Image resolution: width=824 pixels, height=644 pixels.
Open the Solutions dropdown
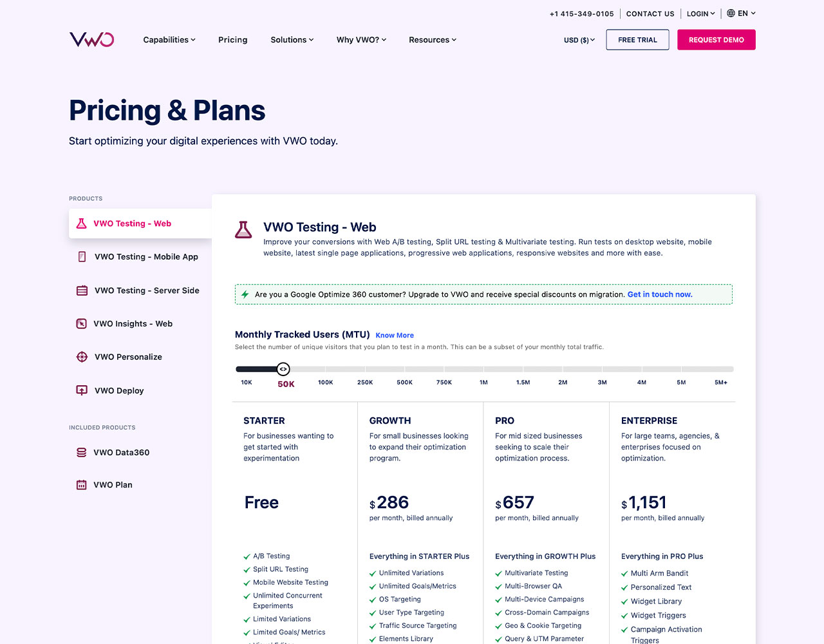click(x=292, y=40)
